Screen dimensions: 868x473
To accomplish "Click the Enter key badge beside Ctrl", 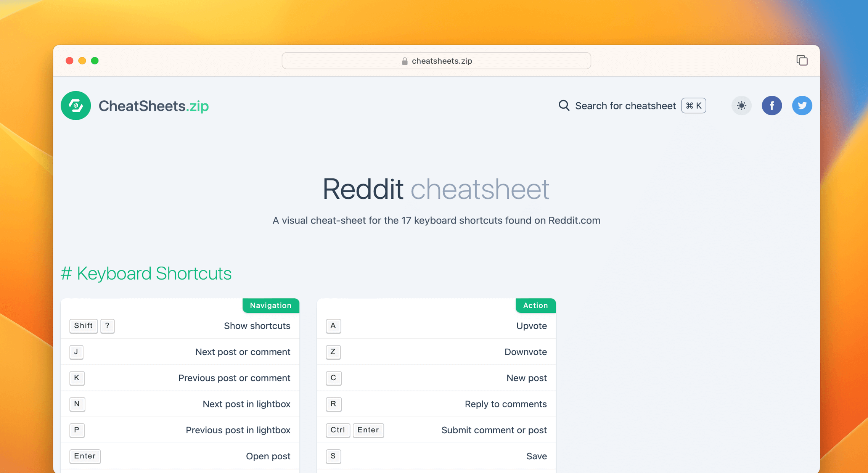I will click(368, 430).
